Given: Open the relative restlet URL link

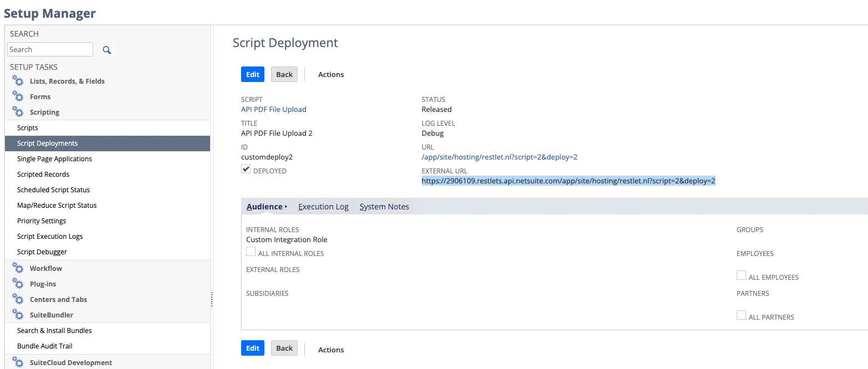Looking at the screenshot, I should click(499, 157).
